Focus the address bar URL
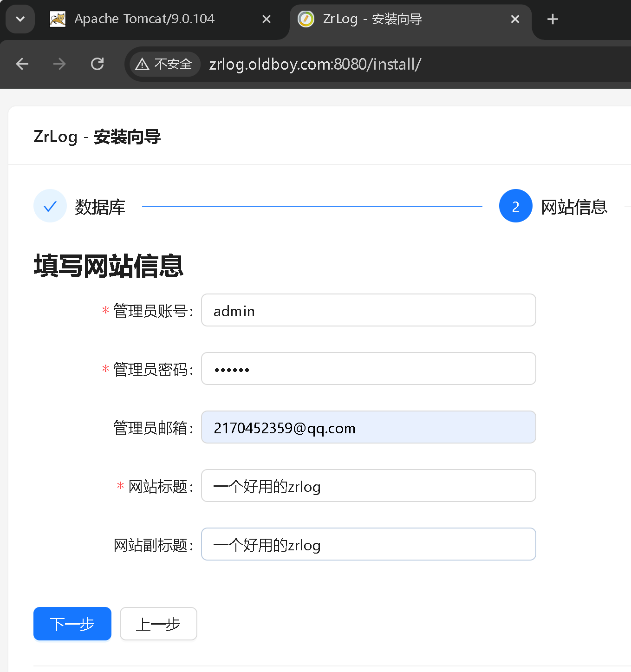This screenshot has height=672, width=631. 315,64
